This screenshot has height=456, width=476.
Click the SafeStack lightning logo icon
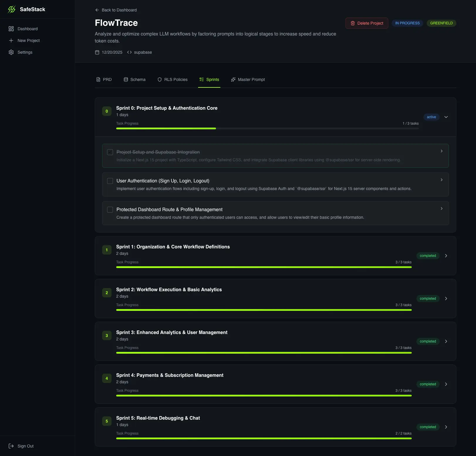pyautogui.click(x=12, y=9)
